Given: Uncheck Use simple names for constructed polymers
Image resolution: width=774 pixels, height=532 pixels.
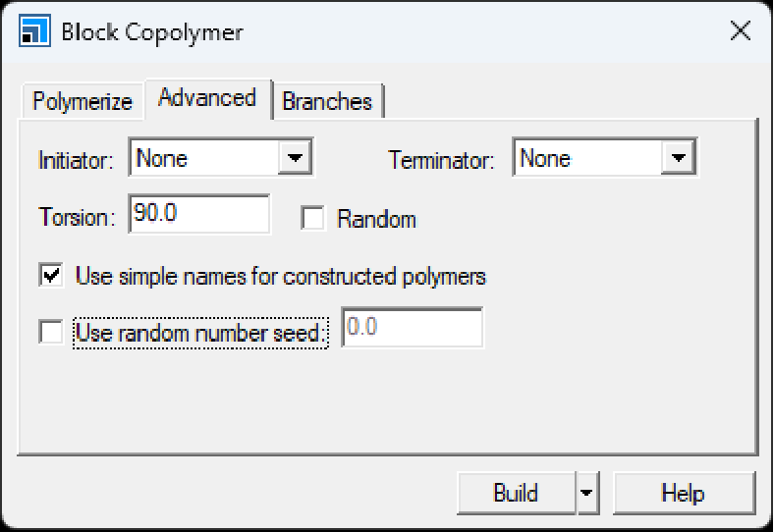Looking at the screenshot, I should click(51, 276).
